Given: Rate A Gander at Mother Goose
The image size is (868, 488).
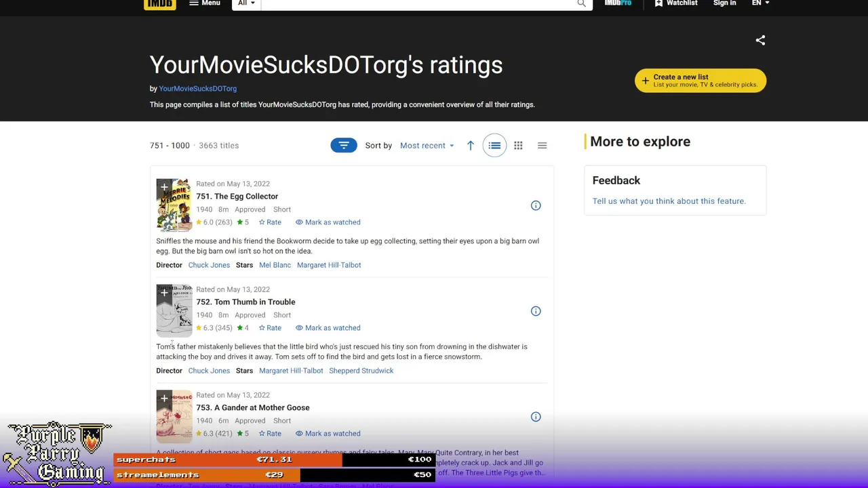Looking at the screenshot, I should click(x=270, y=434).
